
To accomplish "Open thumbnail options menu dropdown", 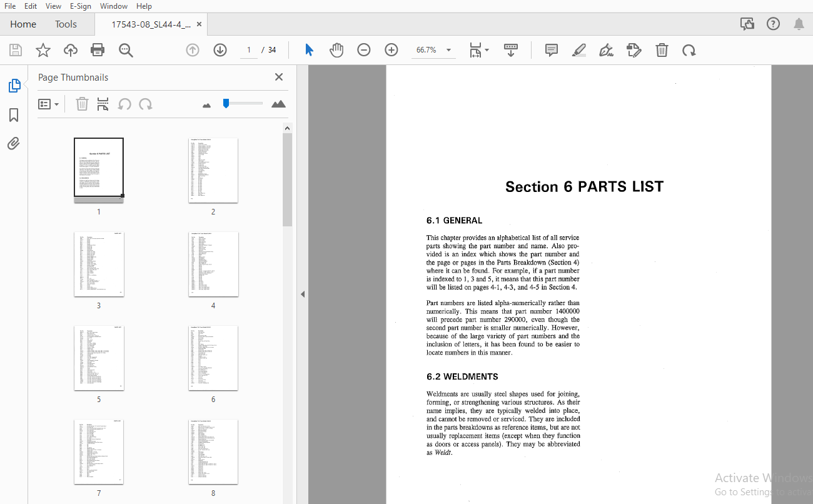I will point(49,104).
